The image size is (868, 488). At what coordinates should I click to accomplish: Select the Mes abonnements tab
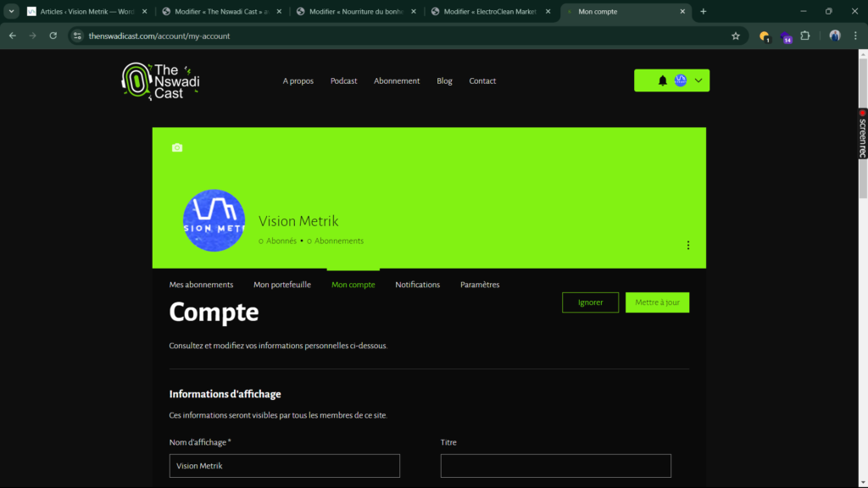(x=201, y=285)
